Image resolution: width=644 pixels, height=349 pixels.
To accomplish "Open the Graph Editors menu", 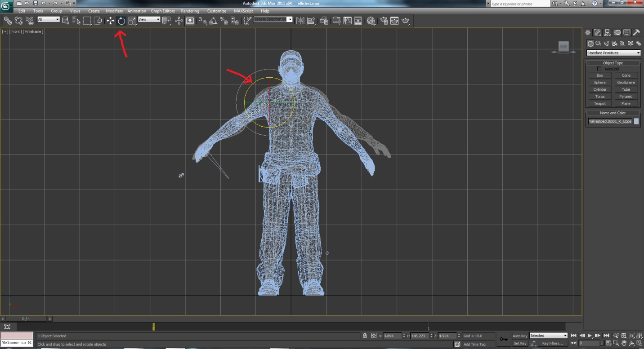I will click(x=163, y=11).
